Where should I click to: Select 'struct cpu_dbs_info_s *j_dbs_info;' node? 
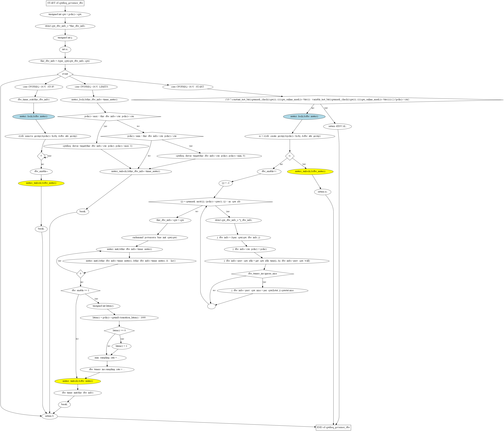234,220
